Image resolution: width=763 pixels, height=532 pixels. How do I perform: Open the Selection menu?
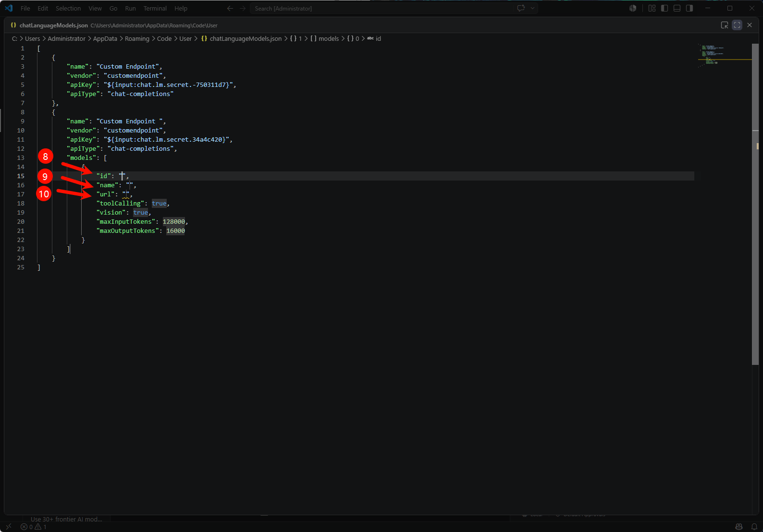point(68,8)
